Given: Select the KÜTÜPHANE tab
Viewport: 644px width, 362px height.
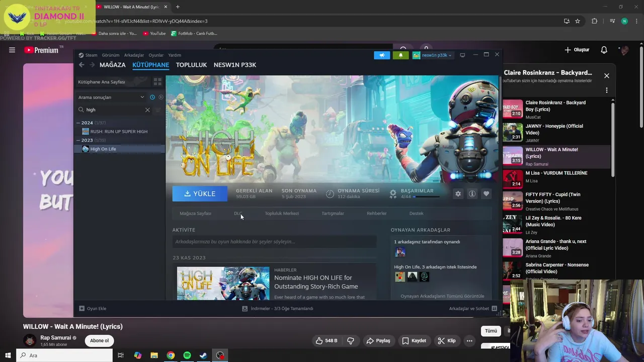Looking at the screenshot, I should tap(150, 65).
